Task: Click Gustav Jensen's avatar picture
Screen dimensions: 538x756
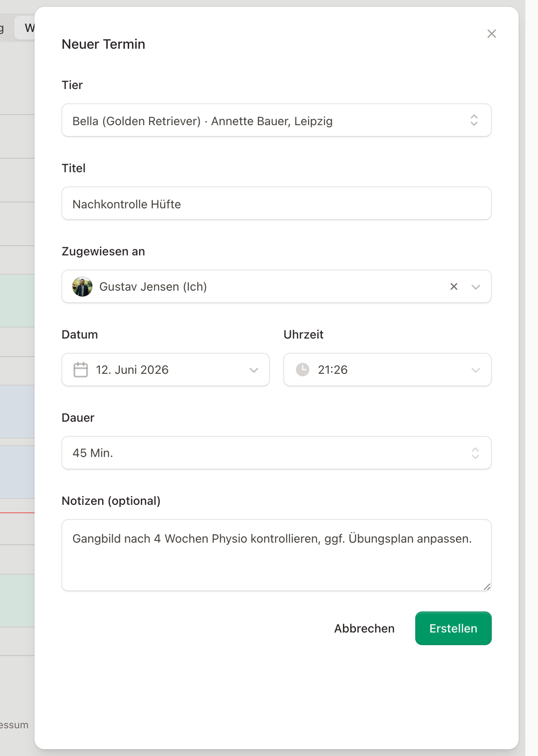Action: [x=82, y=286]
